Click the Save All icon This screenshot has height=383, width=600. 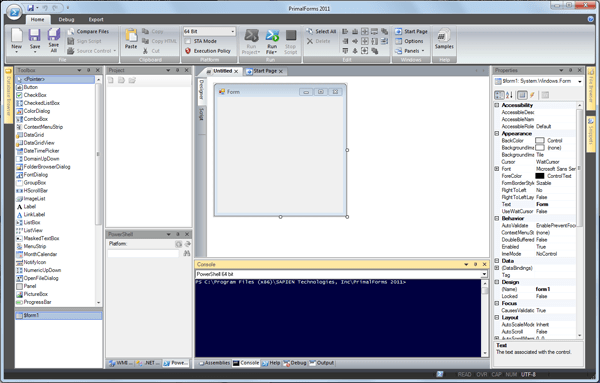click(54, 35)
